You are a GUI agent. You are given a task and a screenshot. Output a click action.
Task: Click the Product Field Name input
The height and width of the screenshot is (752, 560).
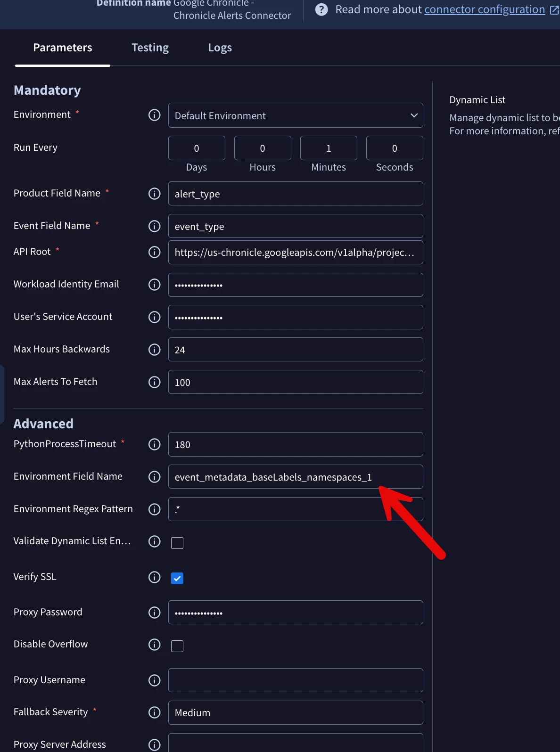pos(296,194)
